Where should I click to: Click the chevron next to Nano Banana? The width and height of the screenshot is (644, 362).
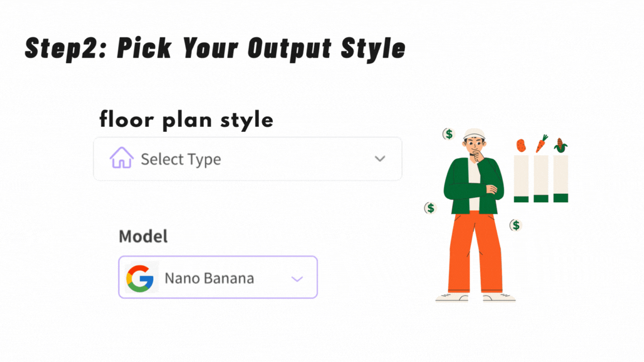click(297, 278)
